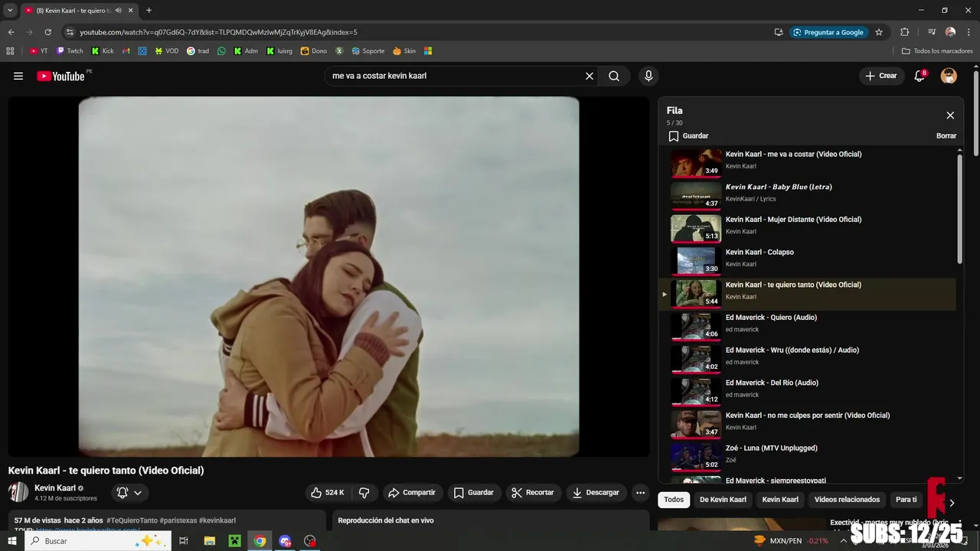Image resolution: width=980 pixels, height=551 pixels.
Task: Select the Todos filter chip
Action: tap(674, 500)
